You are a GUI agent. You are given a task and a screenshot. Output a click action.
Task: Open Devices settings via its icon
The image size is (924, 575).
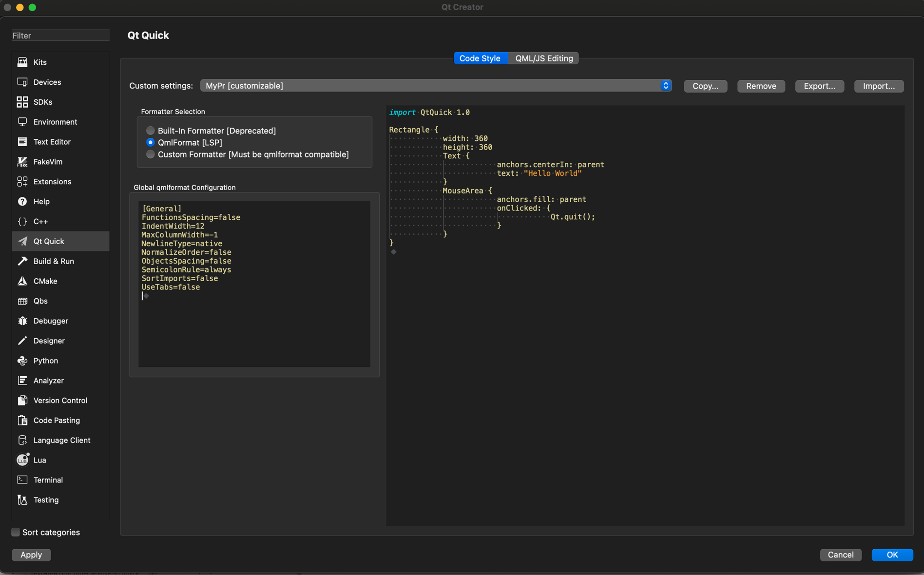22,82
